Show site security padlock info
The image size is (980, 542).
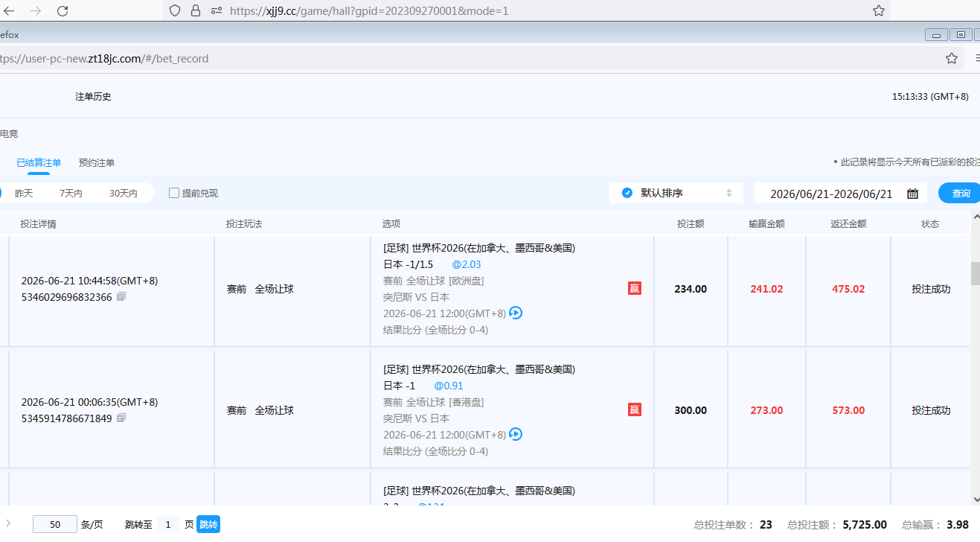[x=196, y=10]
